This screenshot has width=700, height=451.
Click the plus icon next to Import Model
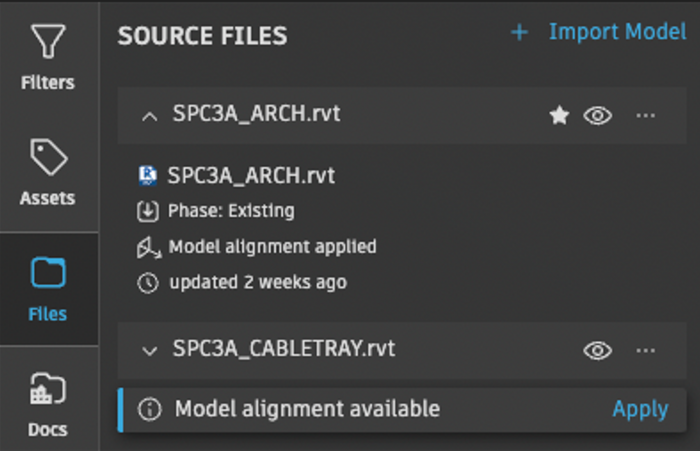(519, 32)
